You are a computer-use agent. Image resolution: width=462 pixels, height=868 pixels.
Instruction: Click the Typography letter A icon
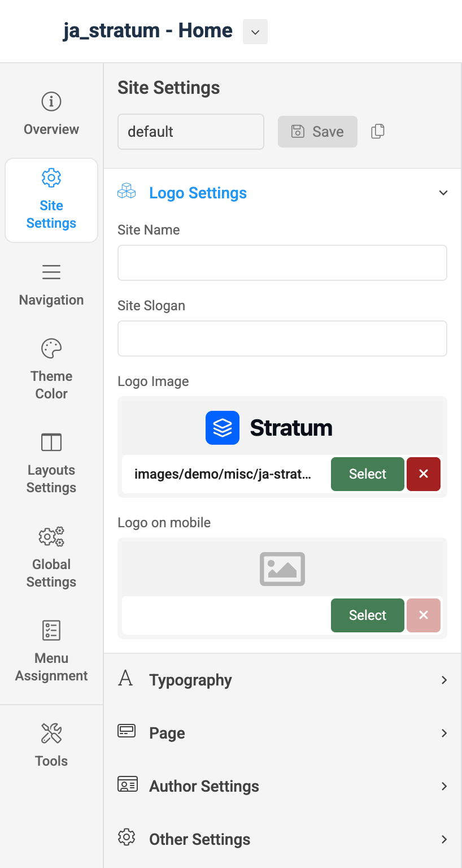point(125,678)
